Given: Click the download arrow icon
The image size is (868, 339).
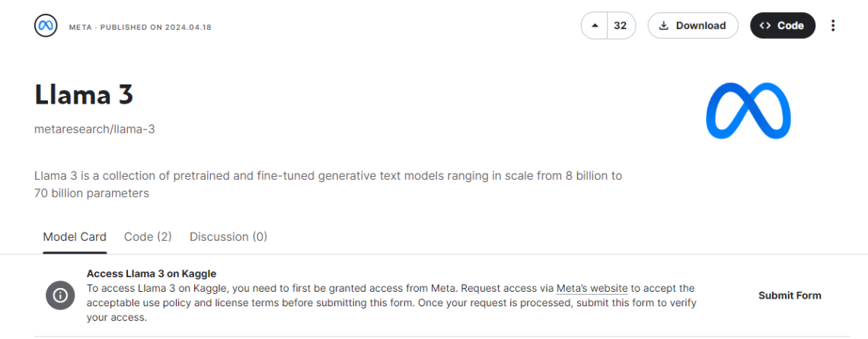Looking at the screenshot, I should pyautogui.click(x=664, y=26).
